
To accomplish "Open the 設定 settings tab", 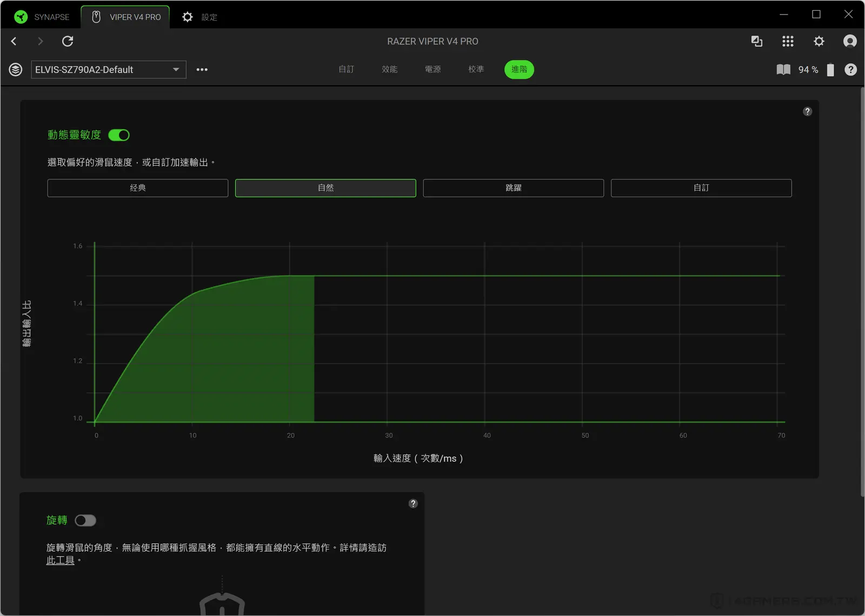I will 199,17.
